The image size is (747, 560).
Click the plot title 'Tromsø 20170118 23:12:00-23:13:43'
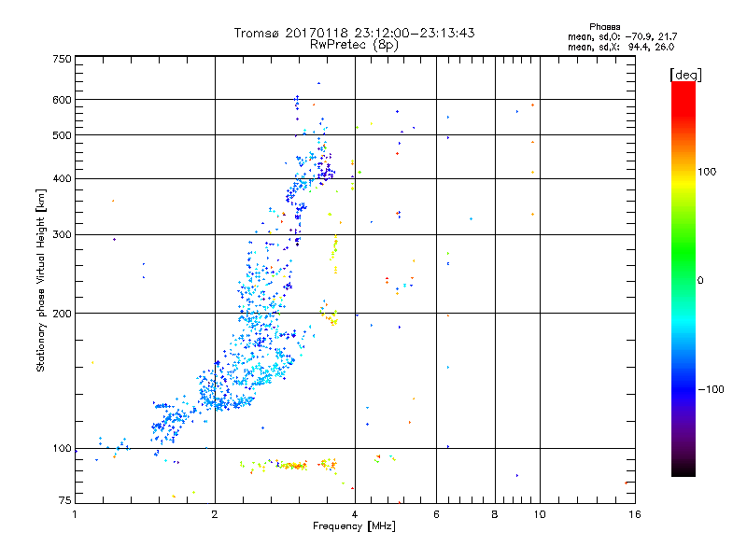tap(354, 33)
